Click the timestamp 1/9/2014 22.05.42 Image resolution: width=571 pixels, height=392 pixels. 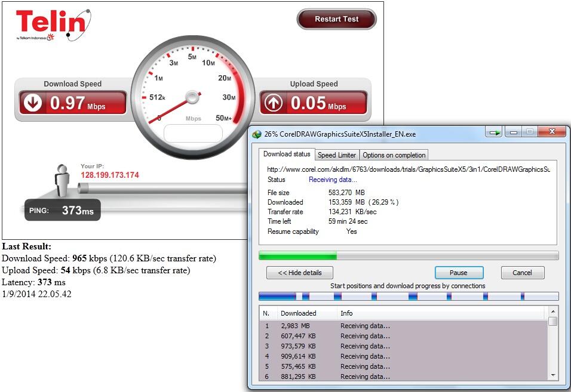point(36,294)
